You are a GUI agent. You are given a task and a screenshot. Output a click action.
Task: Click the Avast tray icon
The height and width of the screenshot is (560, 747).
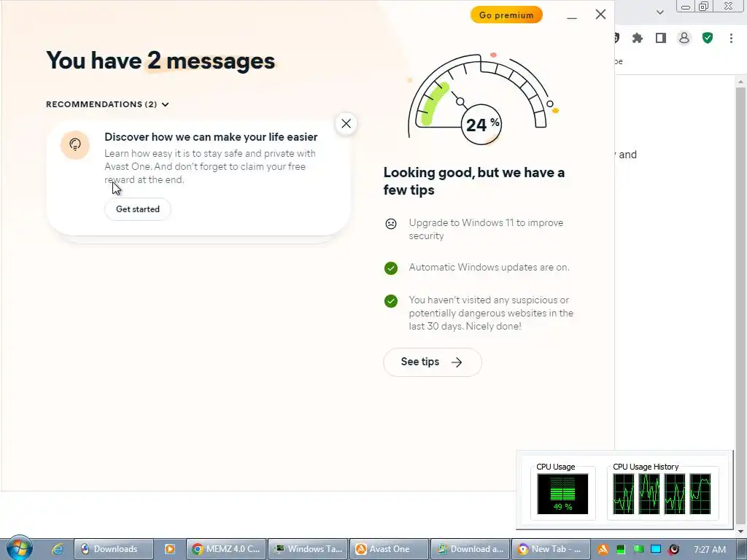pos(603,550)
